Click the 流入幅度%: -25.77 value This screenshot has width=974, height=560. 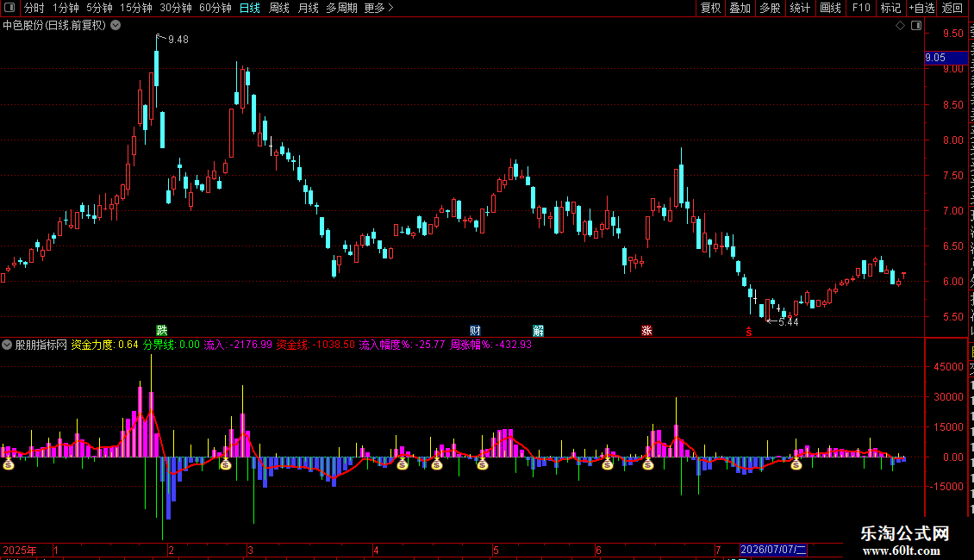(x=402, y=345)
